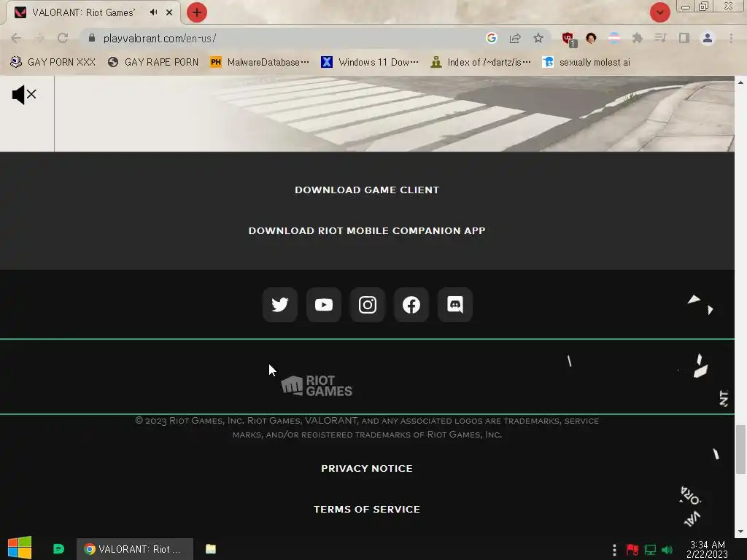Open the YouTube social link
747x560 pixels.
(x=324, y=305)
